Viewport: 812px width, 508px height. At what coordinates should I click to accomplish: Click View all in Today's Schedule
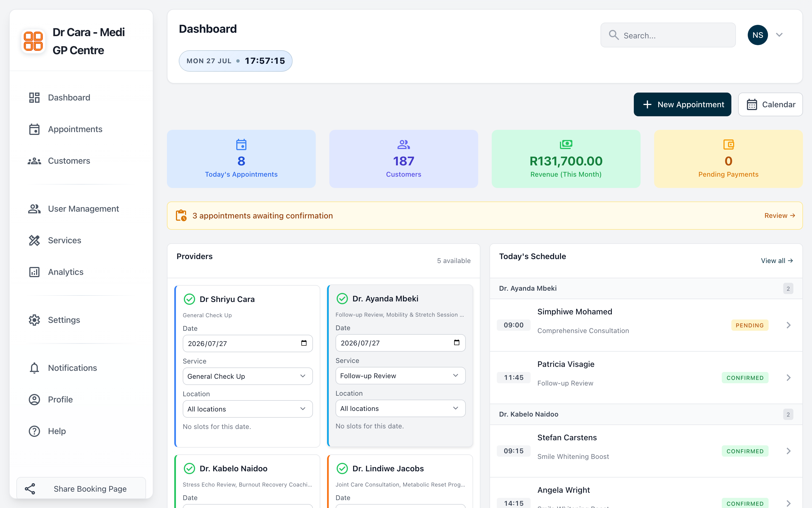coord(777,261)
